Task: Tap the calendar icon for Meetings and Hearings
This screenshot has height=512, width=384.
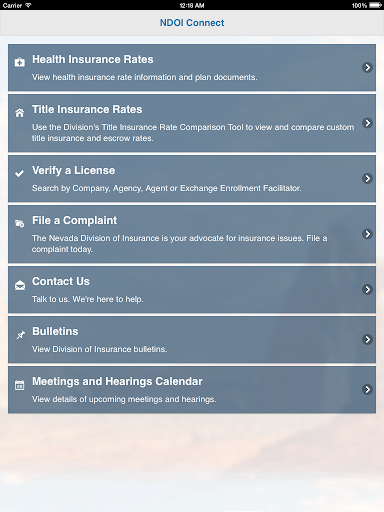Action: 20,385
